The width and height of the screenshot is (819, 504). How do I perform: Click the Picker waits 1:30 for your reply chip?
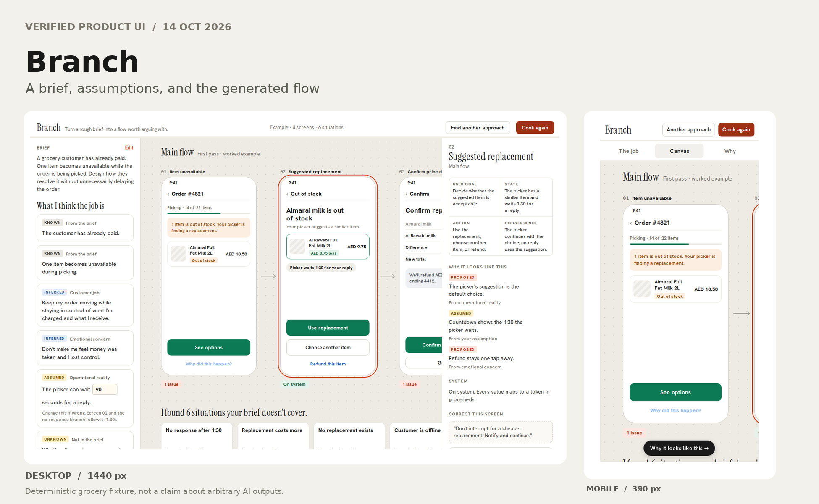(321, 268)
